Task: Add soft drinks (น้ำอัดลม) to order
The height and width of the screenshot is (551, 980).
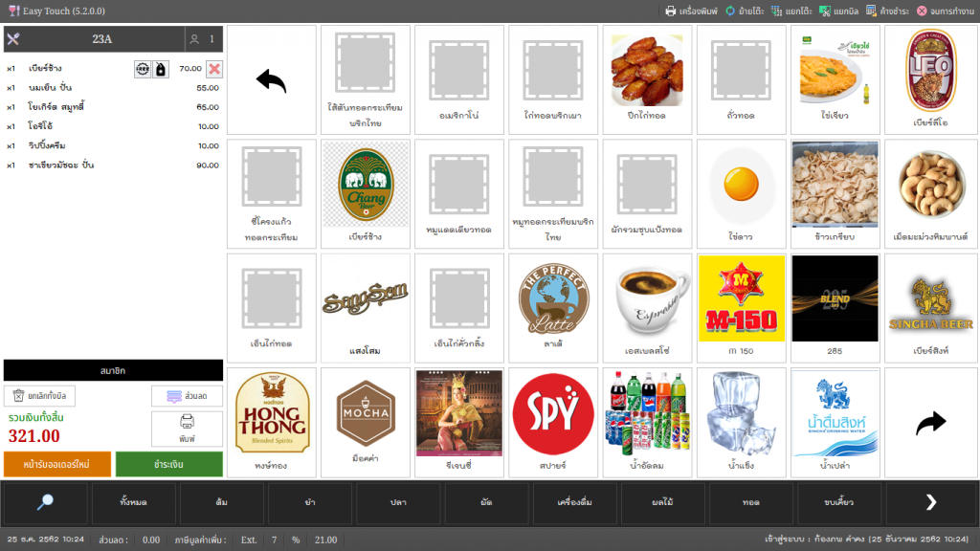Action: pyautogui.click(x=647, y=422)
